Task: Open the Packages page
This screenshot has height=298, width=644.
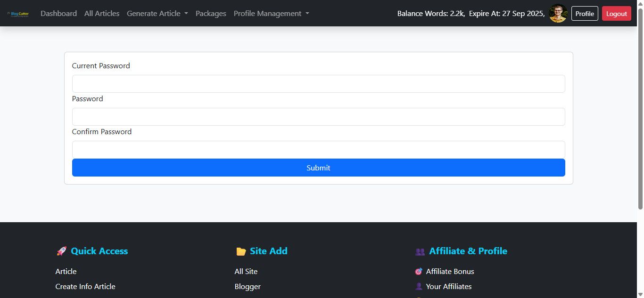Action: 211,14
